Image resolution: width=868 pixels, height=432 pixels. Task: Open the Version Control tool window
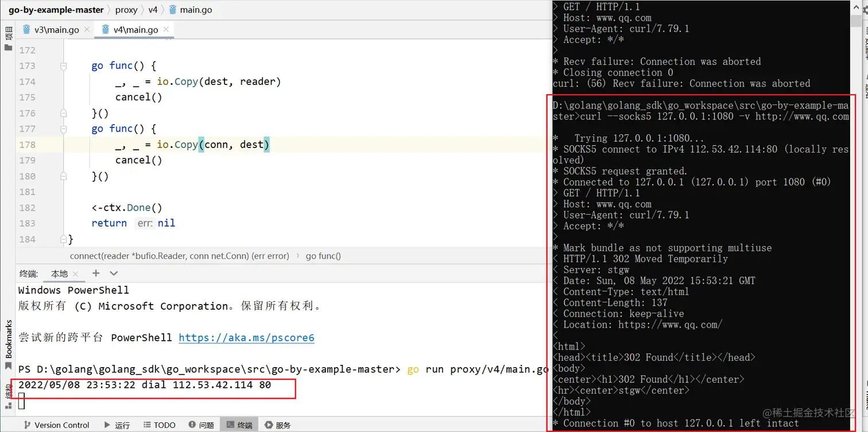click(56, 425)
